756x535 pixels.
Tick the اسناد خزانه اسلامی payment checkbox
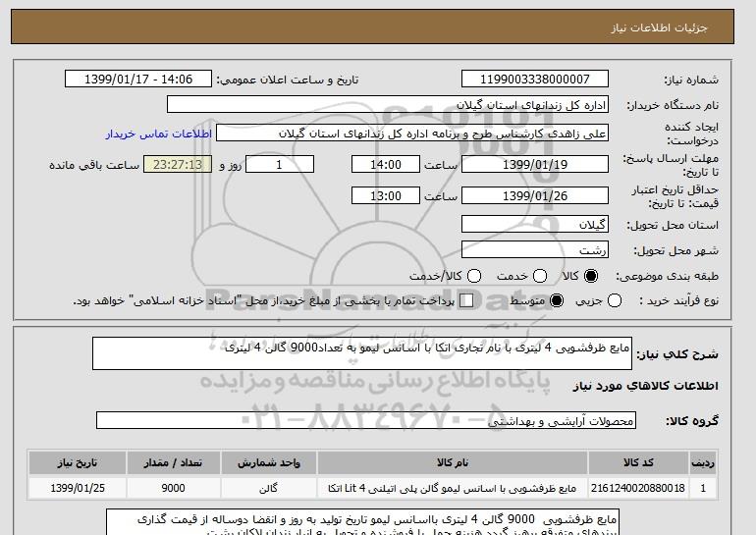[466, 300]
